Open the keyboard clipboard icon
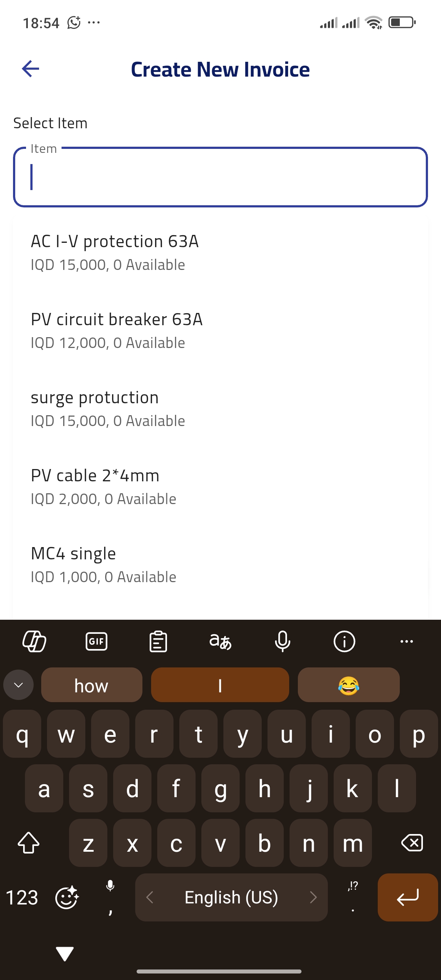The image size is (441, 980). 158,641
